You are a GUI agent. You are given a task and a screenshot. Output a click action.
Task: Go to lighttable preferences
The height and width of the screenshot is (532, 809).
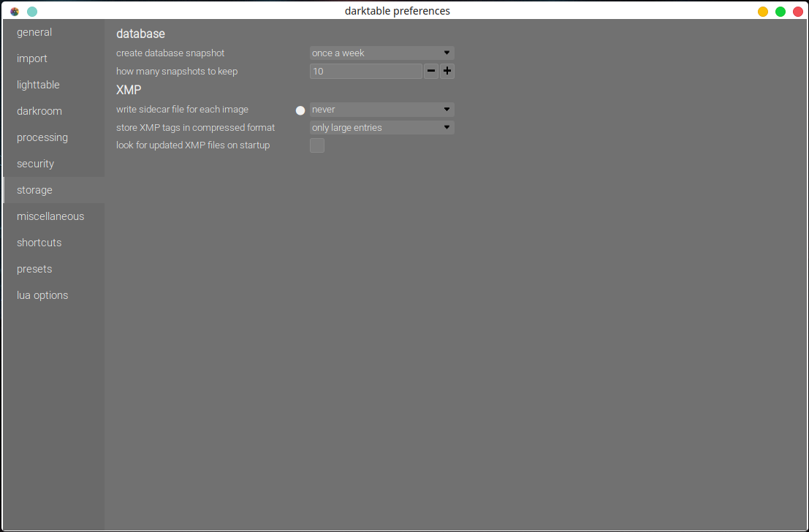[38, 85]
